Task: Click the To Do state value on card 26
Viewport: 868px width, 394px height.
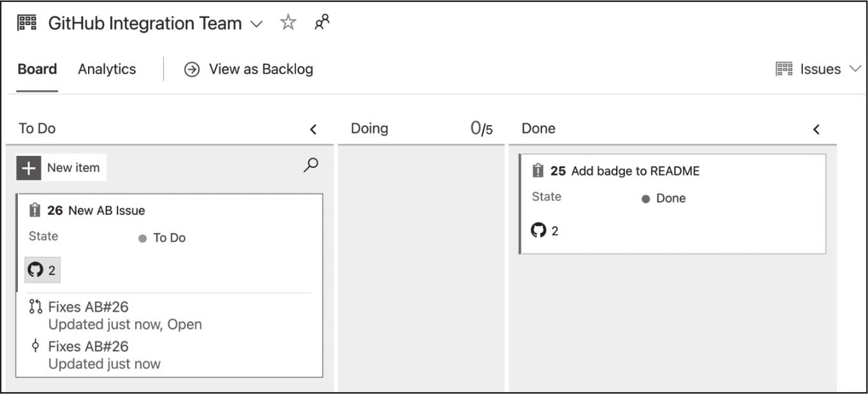Action: coord(169,238)
